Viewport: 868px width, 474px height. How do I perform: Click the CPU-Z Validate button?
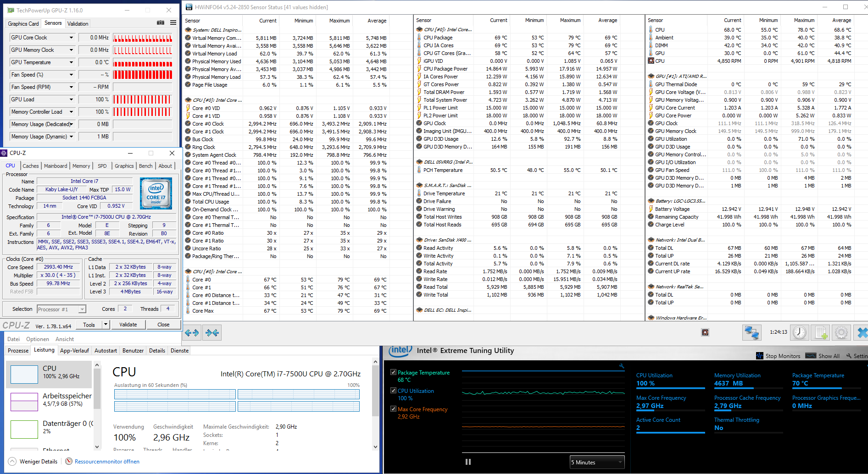coord(128,325)
